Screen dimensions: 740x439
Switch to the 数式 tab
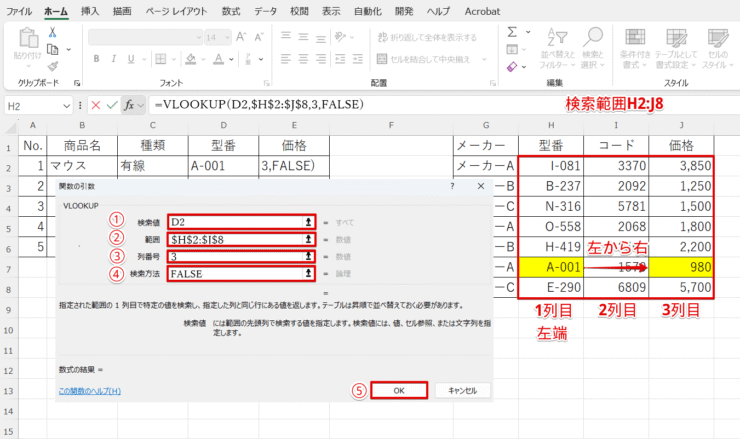(x=231, y=11)
